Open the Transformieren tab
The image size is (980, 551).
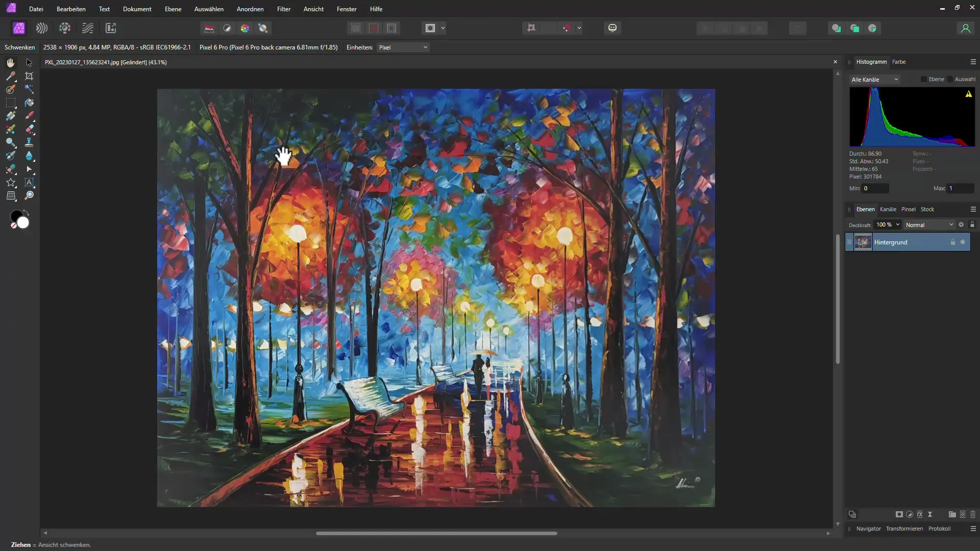(x=904, y=529)
